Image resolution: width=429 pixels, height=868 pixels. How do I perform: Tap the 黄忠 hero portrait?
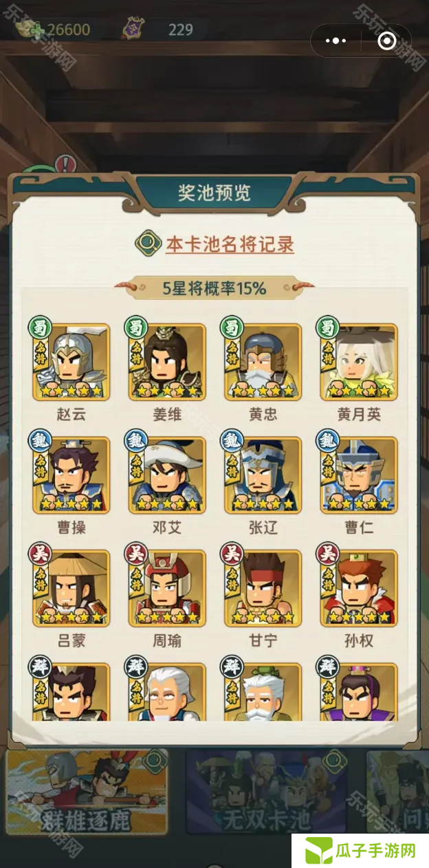point(263,362)
